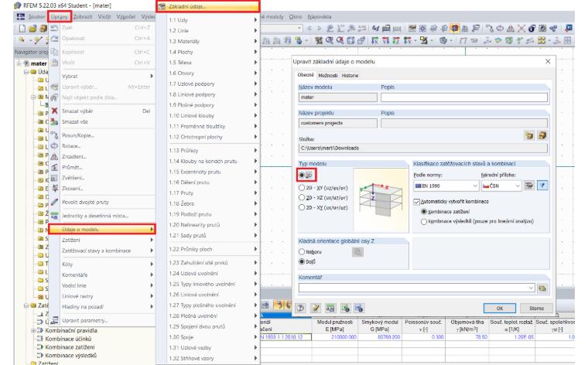
Task: Open the Komentář dropdown arrow
Action: click(x=531, y=288)
